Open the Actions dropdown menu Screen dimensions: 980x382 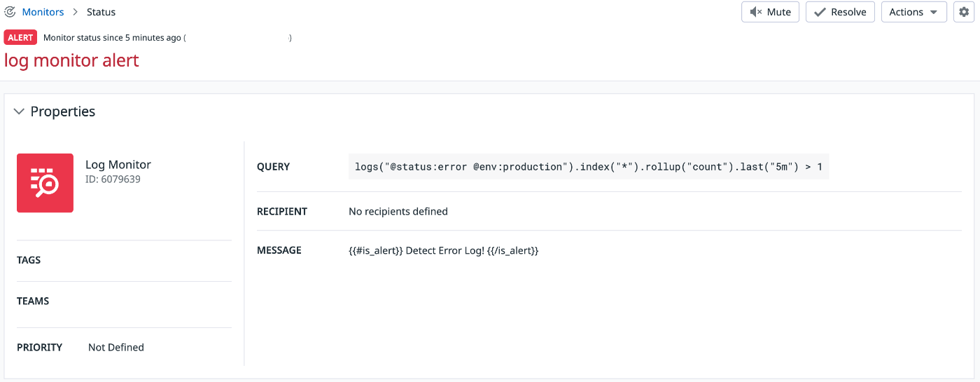pos(914,12)
